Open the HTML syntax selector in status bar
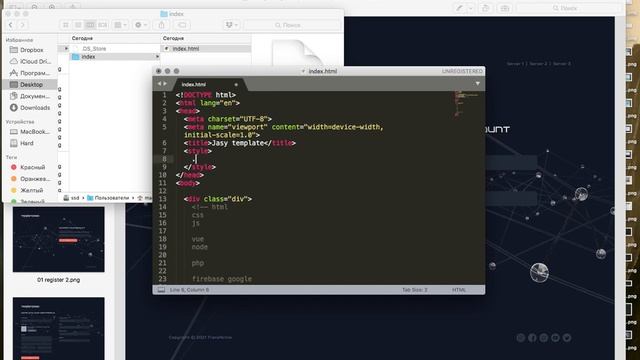Image resolution: width=640 pixels, height=360 pixels. click(x=459, y=289)
